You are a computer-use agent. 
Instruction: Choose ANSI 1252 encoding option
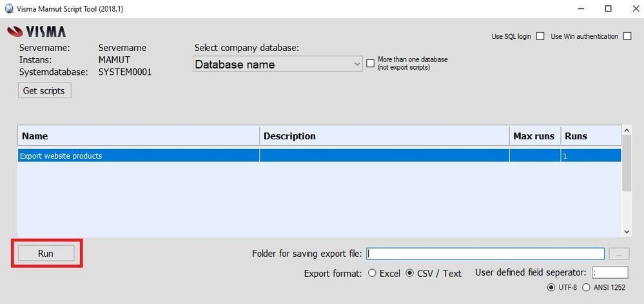[x=586, y=288]
